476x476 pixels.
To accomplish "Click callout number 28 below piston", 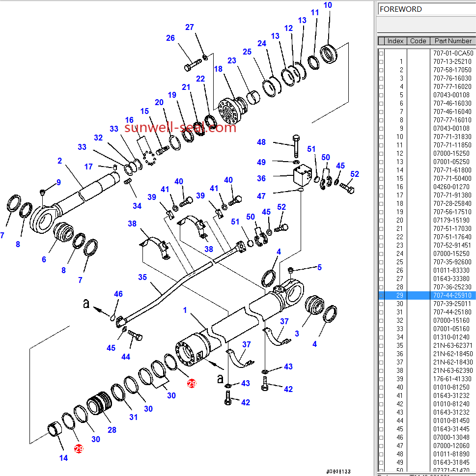I will click(x=112, y=430).
